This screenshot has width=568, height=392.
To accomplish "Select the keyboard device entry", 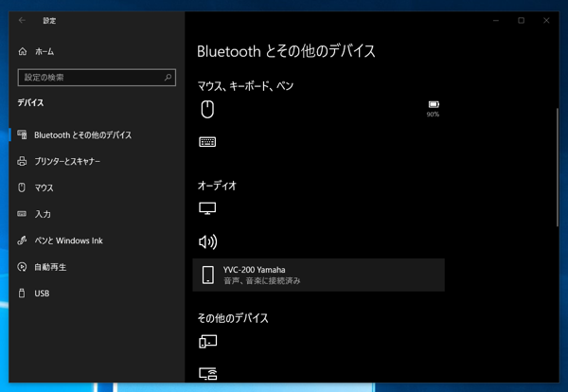I will click(319, 142).
